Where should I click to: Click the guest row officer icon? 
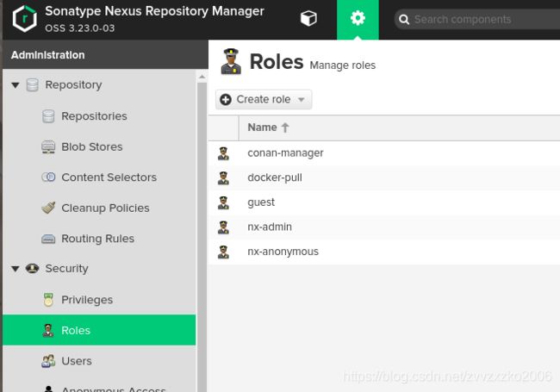point(223,202)
